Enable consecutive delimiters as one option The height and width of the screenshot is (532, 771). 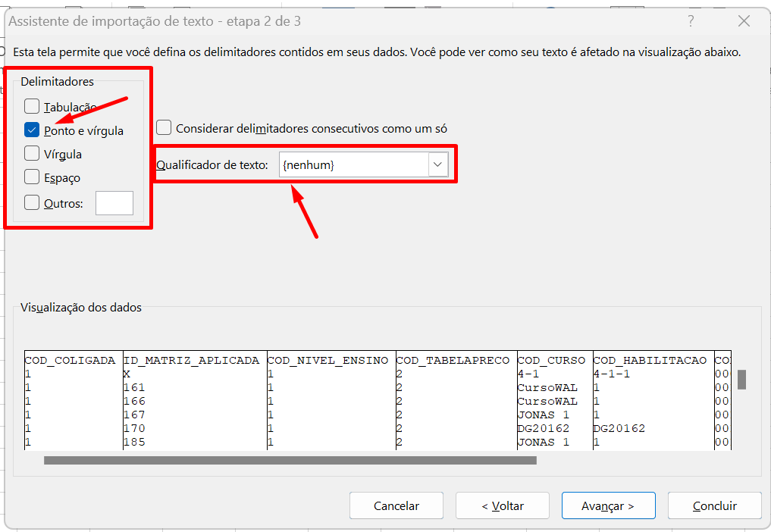[x=164, y=128]
